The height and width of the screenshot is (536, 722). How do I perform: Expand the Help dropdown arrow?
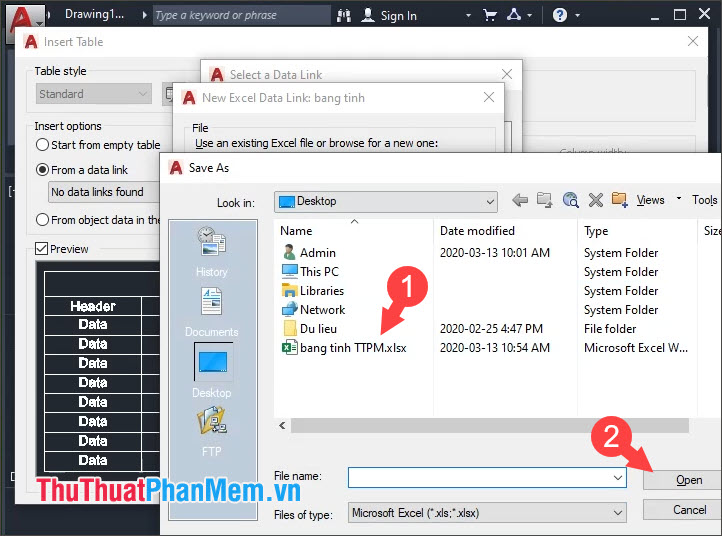(577, 16)
